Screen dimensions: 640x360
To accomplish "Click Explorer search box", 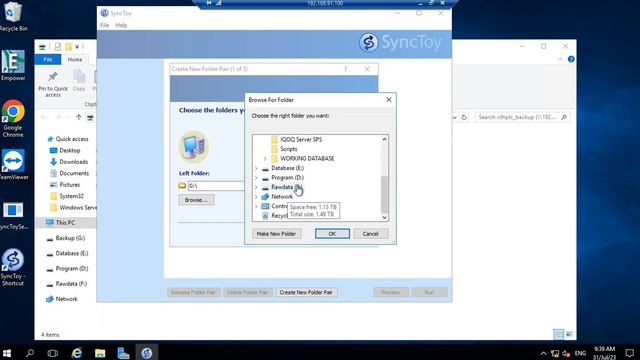I will click(522, 117).
